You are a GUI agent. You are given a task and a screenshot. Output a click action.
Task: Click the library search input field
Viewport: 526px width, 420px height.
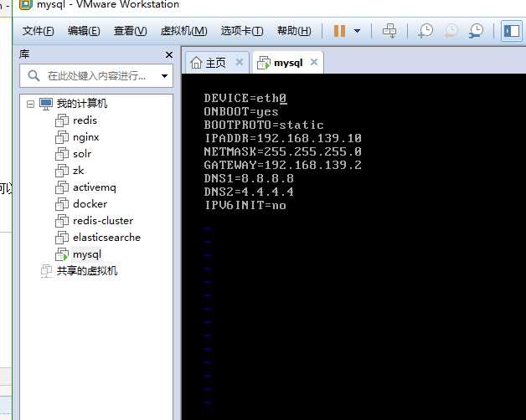point(96,76)
